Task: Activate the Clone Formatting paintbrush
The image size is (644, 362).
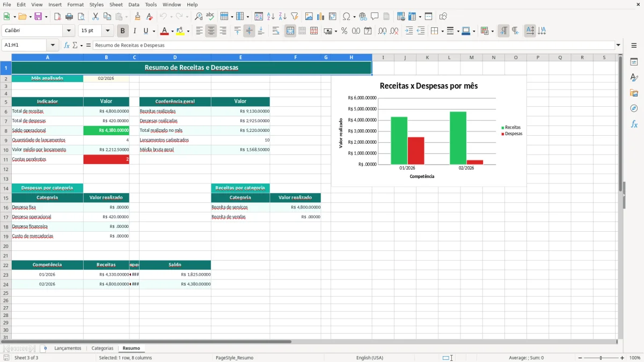Action: point(138,17)
